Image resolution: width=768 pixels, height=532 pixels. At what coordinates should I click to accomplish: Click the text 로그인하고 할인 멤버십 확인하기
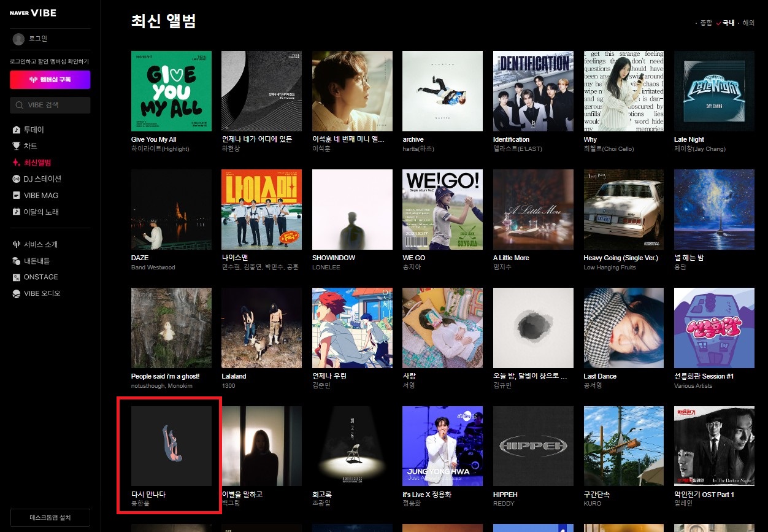pyautogui.click(x=50, y=61)
